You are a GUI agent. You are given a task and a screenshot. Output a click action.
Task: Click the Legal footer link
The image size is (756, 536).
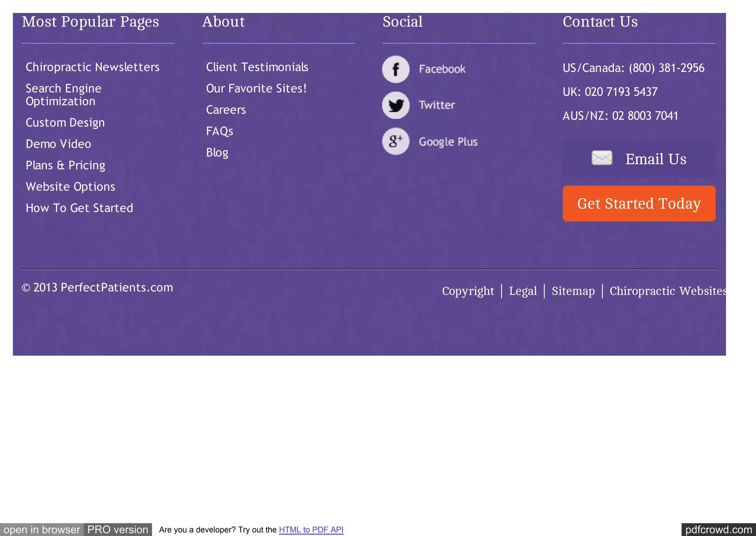(x=523, y=291)
